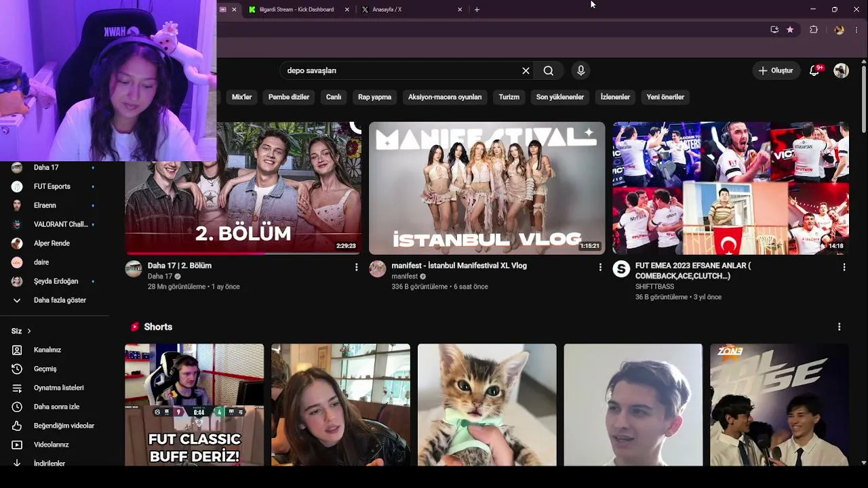Click the Chrome profile avatar in toolbar
868x488 pixels.
(840, 30)
